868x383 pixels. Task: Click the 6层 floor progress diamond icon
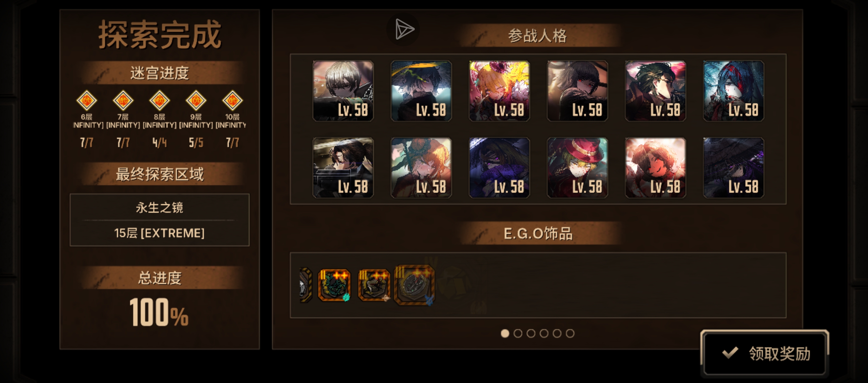(87, 100)
